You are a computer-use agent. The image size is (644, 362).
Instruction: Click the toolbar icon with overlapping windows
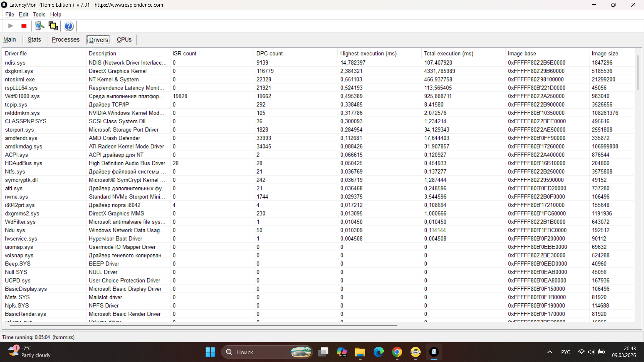pos(53,26)
